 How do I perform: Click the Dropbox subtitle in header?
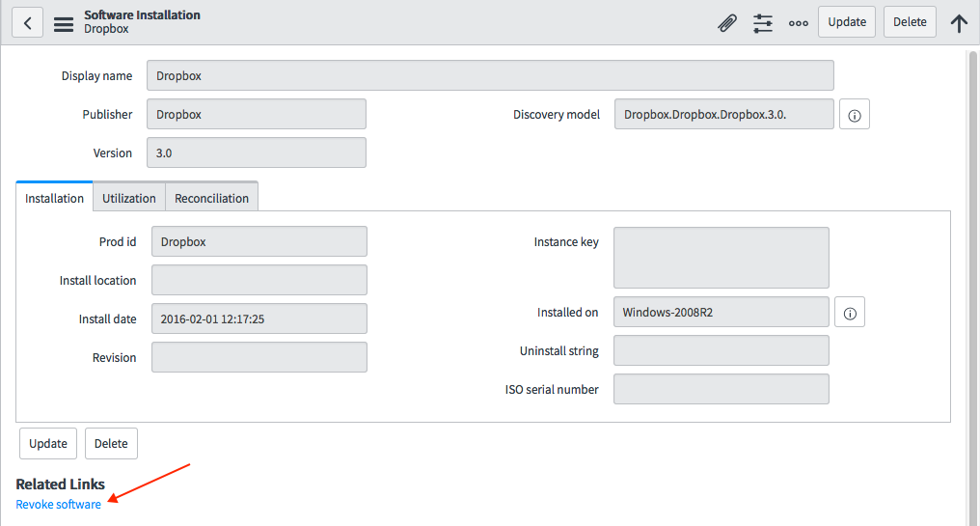106,29
